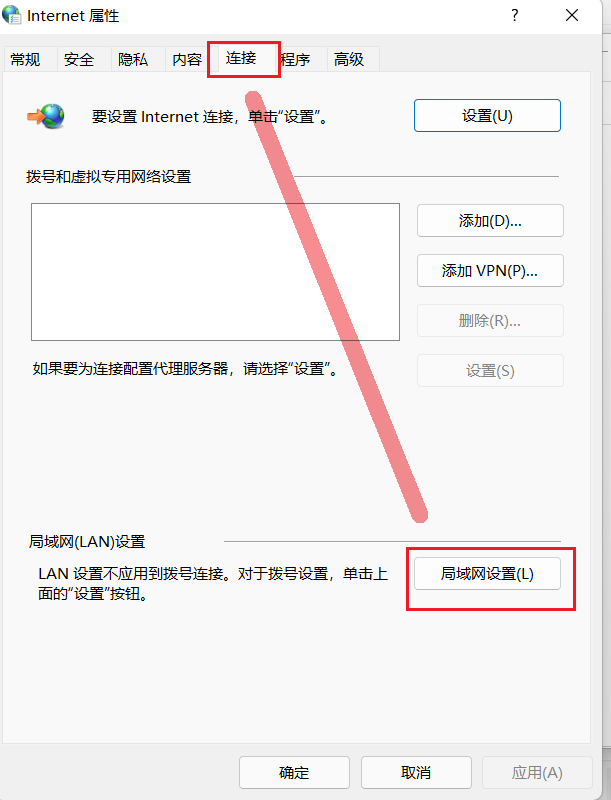Select the 连接 tab
The height and width of the screenshot is (800, 611).
(243, 58)
